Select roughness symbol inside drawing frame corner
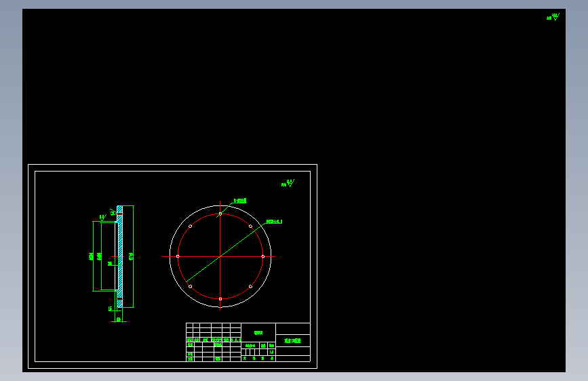588x381 pixels. (288, 183)
